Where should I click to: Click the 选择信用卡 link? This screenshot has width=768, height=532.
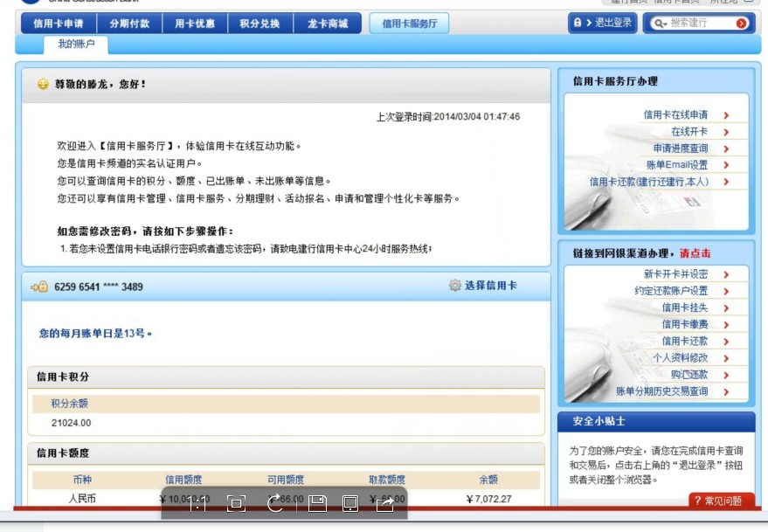click(x=491, y=285)
